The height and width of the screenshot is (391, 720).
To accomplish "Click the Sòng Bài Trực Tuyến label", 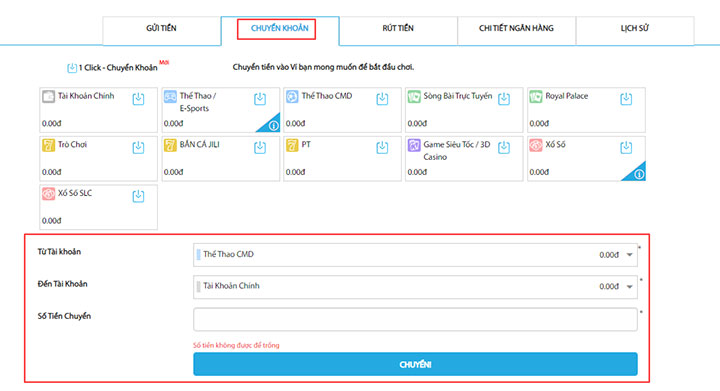I will click(458, 96).
